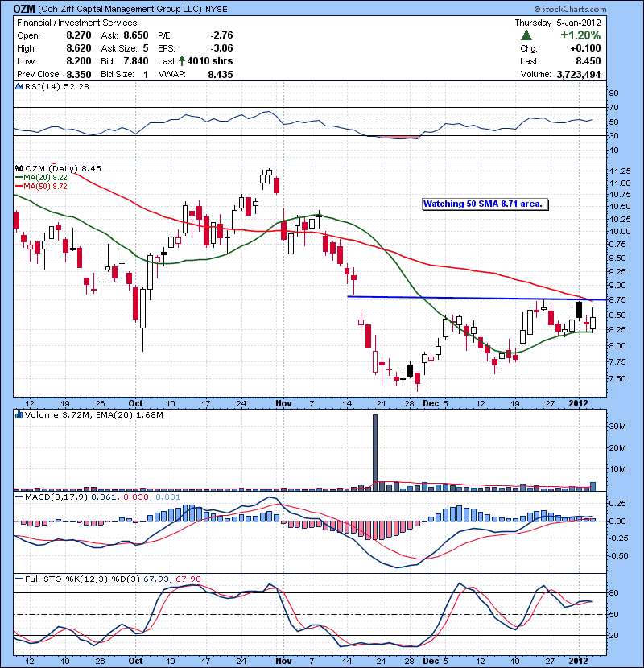Viewport: 644px width, 668px height.
Task: Click the Open value 8.270
Action: (78, 35)
